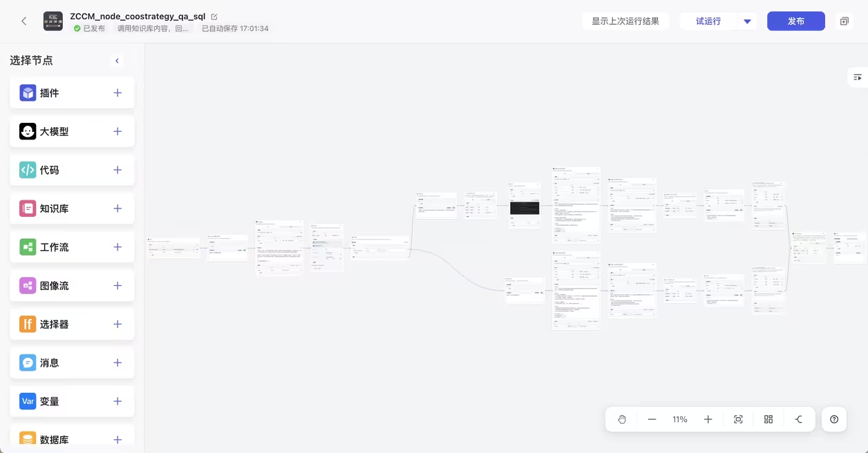
Task: Click the back arrow in header
Action: click(24, 21)
